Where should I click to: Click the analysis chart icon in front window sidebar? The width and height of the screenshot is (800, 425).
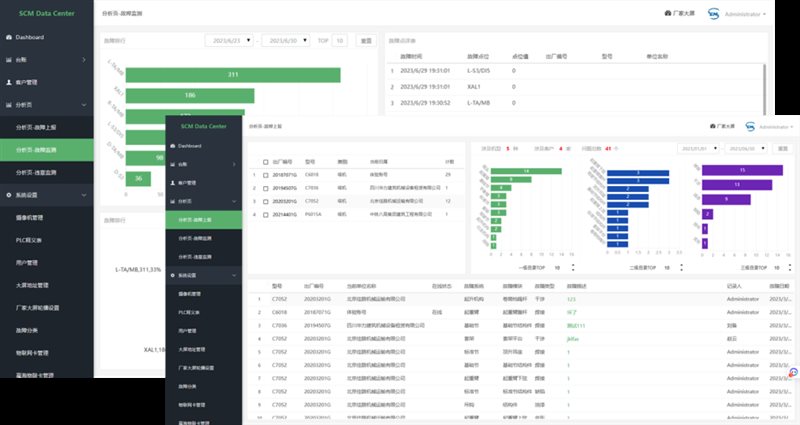pyautogui.click(x=172, y=202)
